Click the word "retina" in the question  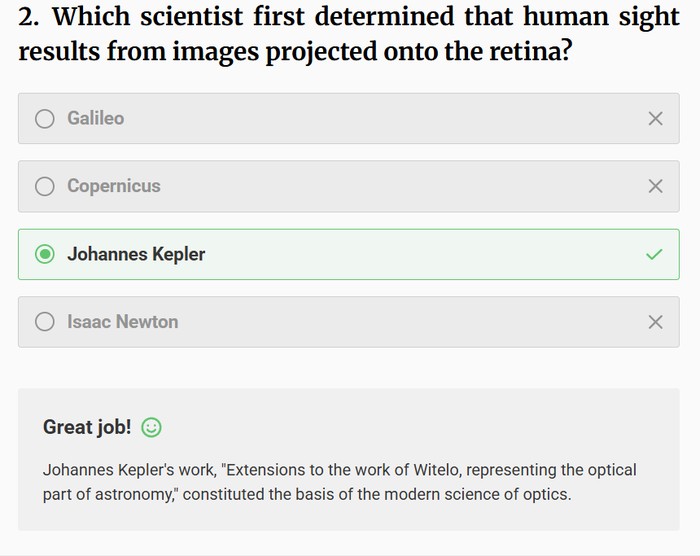(525, 52)
